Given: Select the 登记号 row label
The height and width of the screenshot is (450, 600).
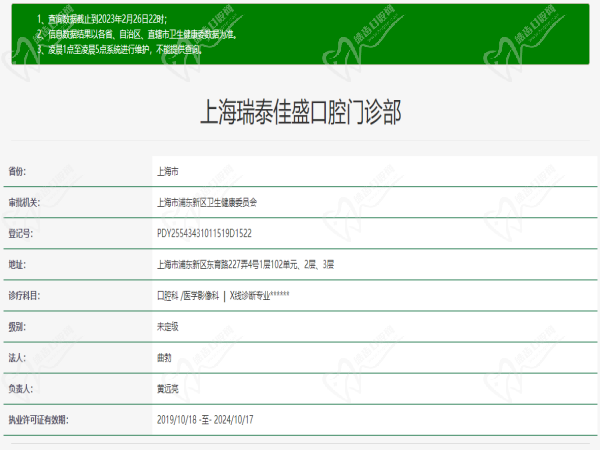Looking at the screenshot, I should [x=20, y=233].
